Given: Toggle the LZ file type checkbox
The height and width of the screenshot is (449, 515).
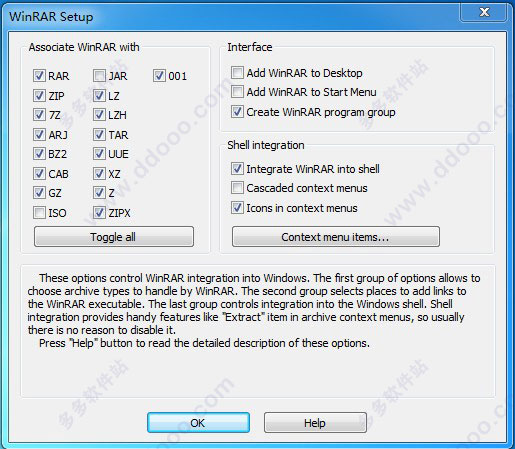Looking at the screenshot, I should (99, 96).
